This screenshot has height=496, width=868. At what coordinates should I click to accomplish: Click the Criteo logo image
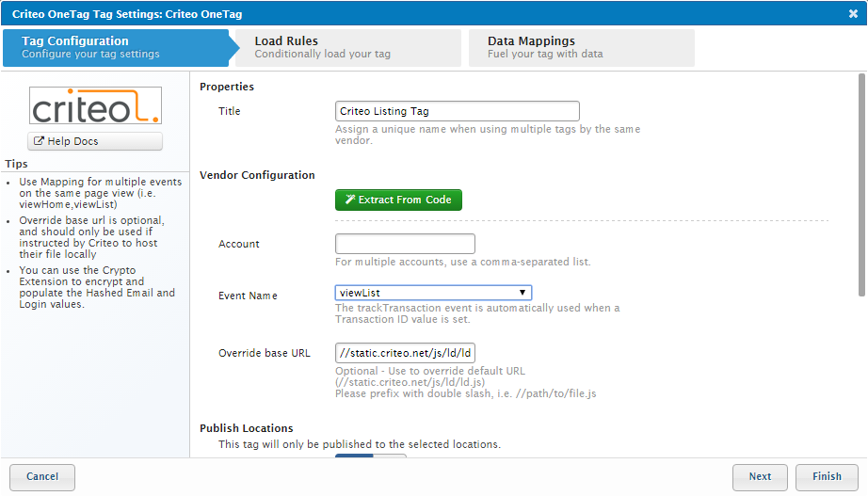pos(95,105)
